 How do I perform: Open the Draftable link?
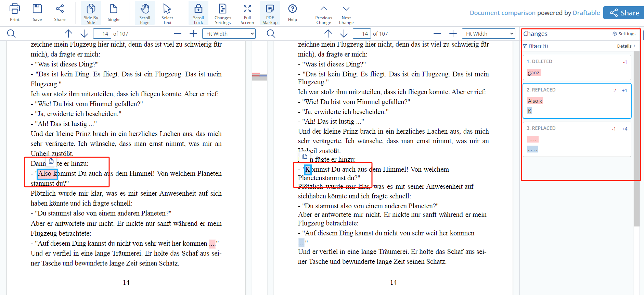[586, 13]
